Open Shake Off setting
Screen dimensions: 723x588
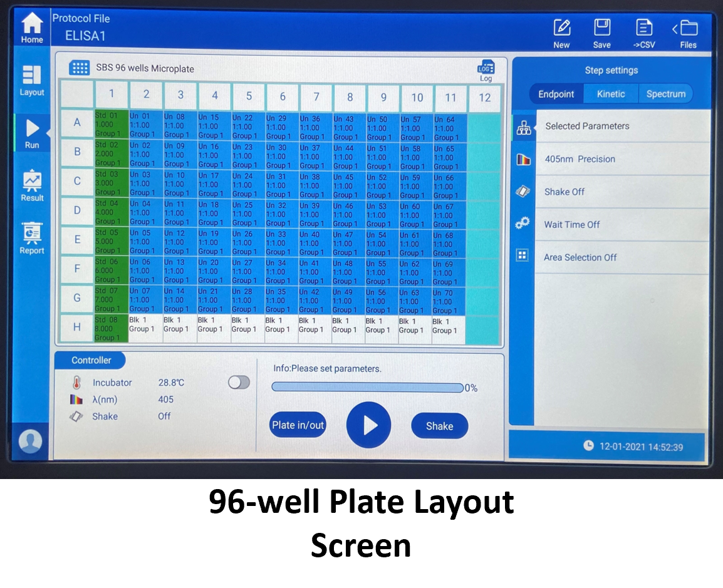tap(623, 192)
